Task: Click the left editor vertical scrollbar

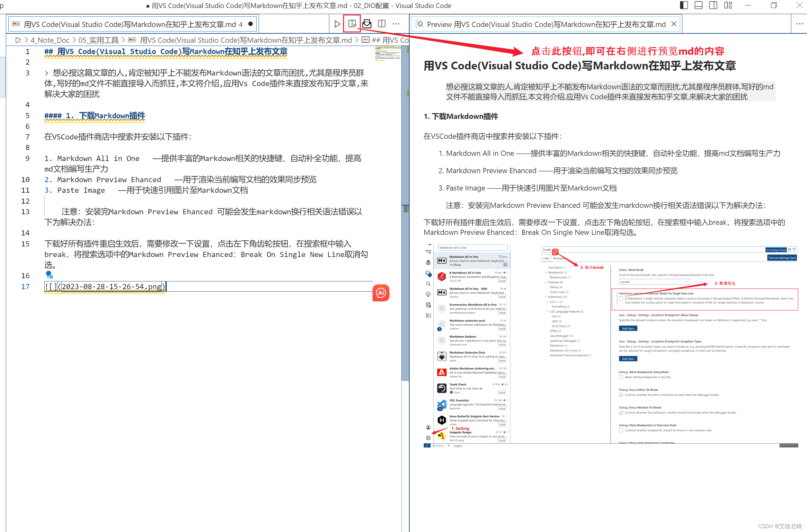Action: [405, 214]
